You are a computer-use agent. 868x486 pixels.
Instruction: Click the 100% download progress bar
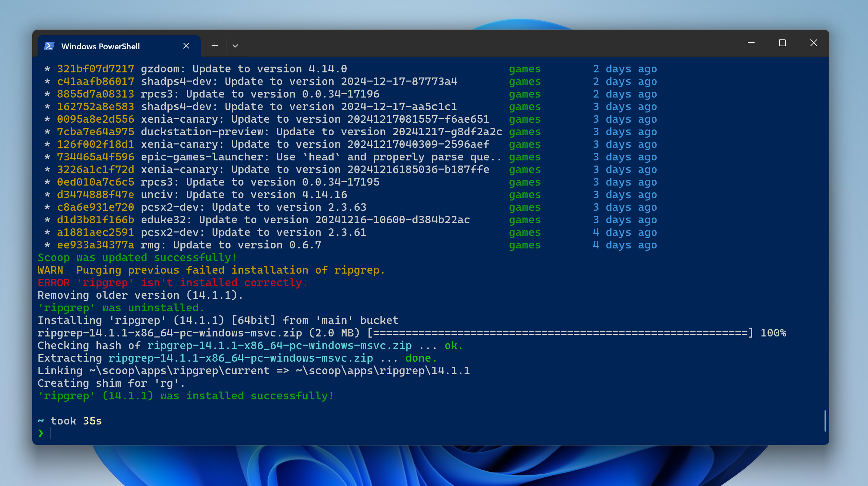coord(560,333)
